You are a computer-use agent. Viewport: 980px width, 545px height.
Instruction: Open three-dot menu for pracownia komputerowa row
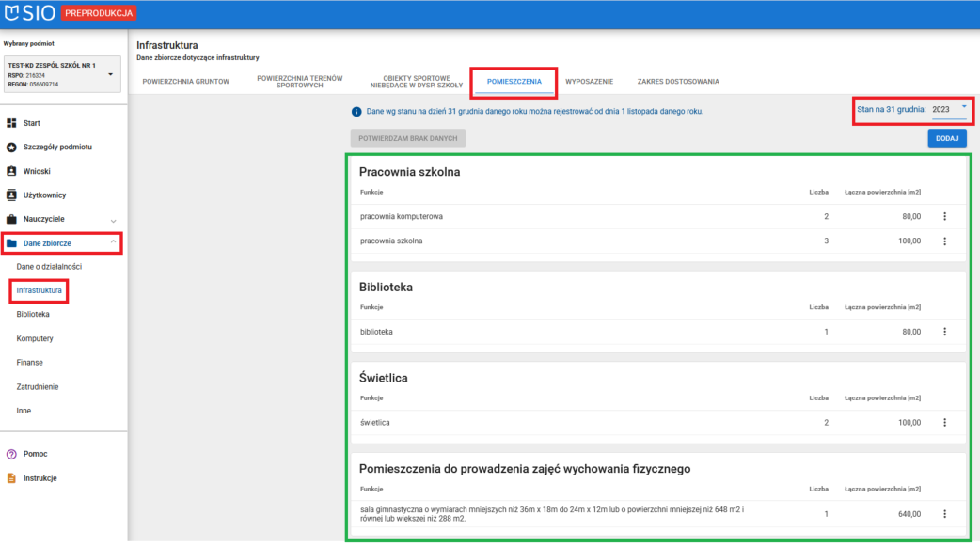click(944, 216)
